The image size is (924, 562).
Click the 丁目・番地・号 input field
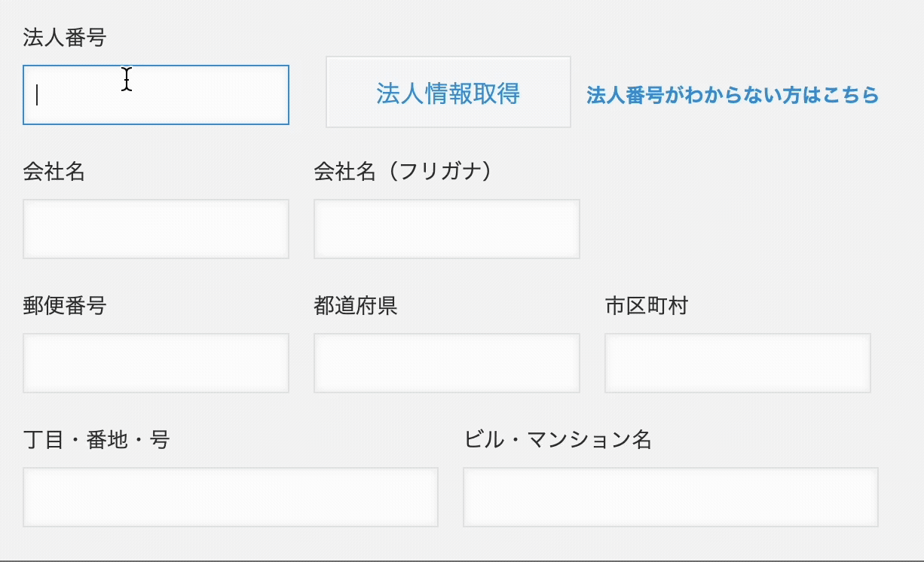coord(230,497)
